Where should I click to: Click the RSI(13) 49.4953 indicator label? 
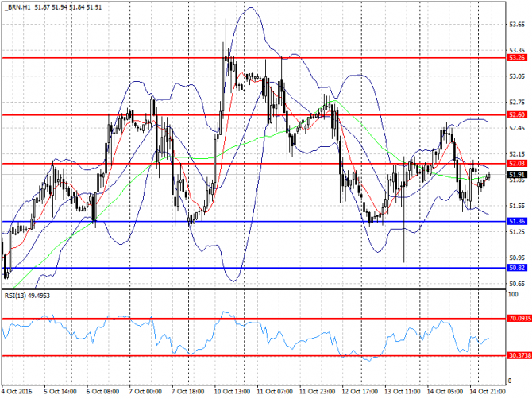coord(27,296)
